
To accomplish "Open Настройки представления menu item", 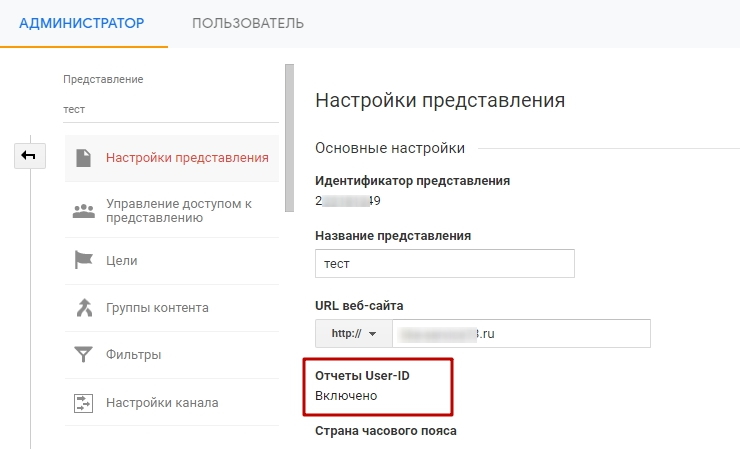I will point(172,158).
